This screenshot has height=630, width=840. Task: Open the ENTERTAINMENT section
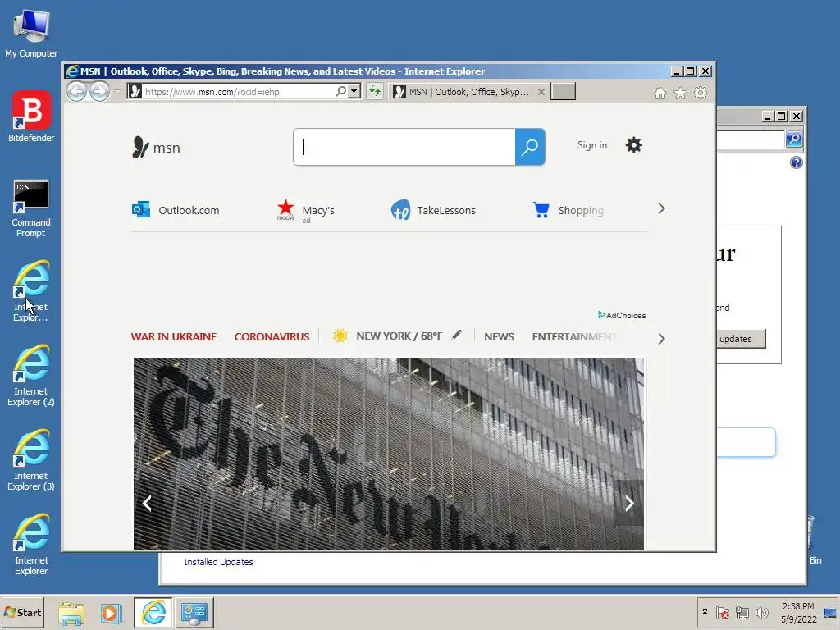point(574,336)
